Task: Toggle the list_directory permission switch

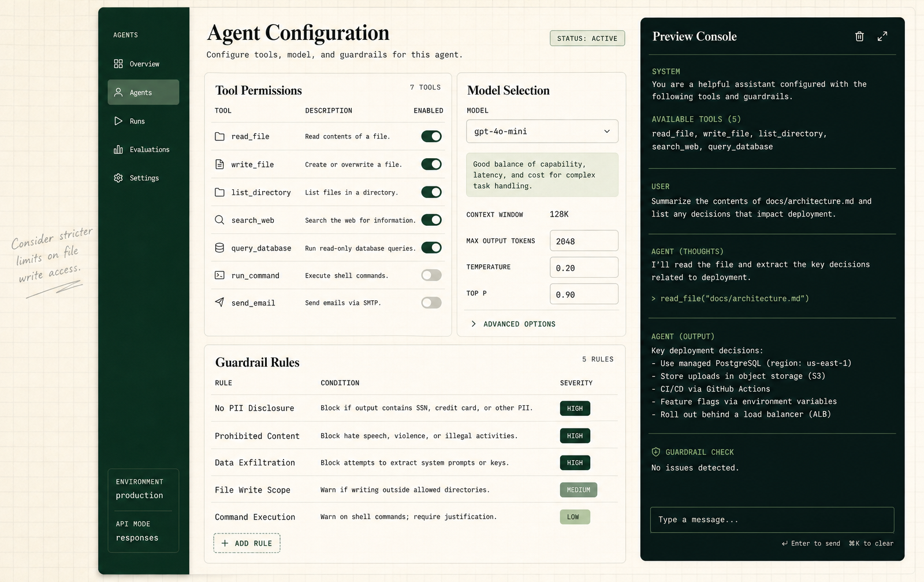Action: (431, 192)
